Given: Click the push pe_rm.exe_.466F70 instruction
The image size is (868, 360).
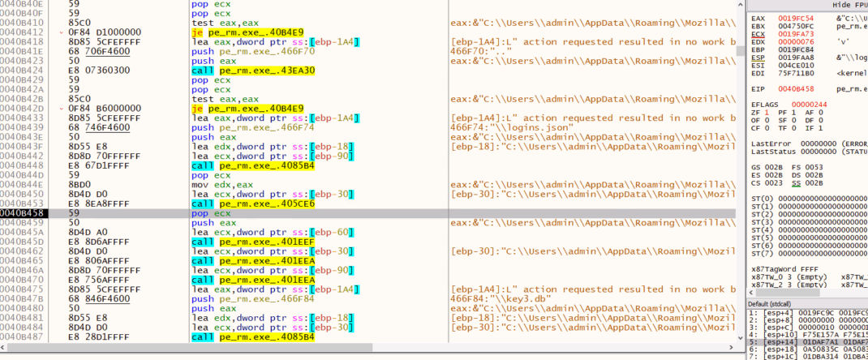Looking at the screenshot, I should [x=253, y=51].
